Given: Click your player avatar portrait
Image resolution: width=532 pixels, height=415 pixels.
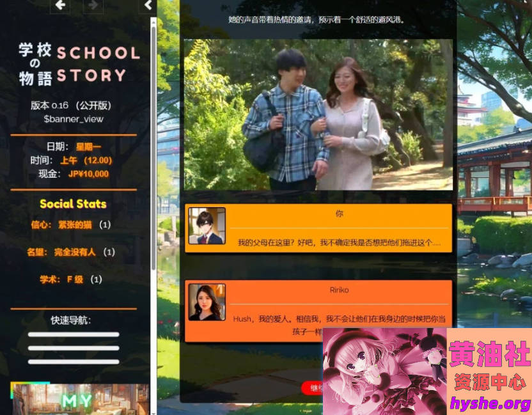Looking at the screenshot, I should [x=207, y=226].
